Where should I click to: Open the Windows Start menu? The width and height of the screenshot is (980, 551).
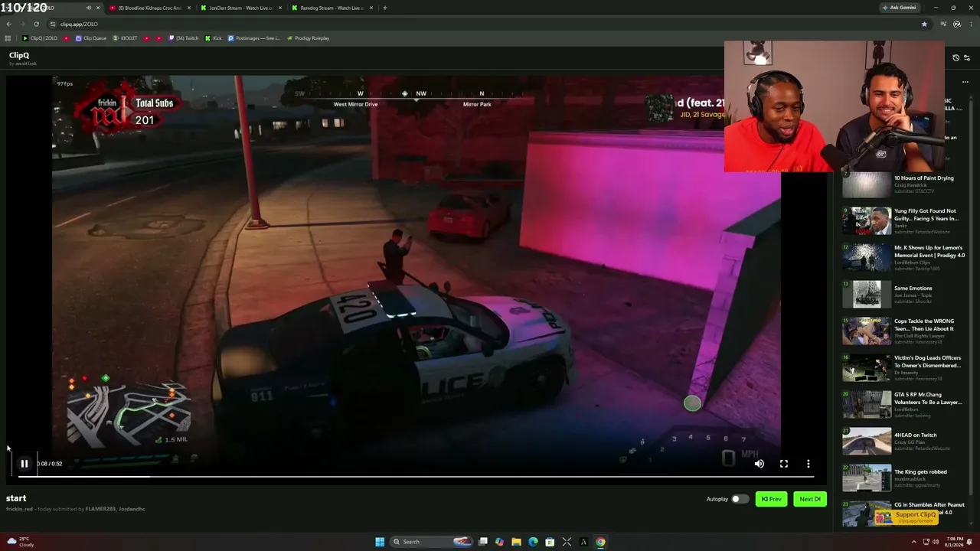point(380,542)
